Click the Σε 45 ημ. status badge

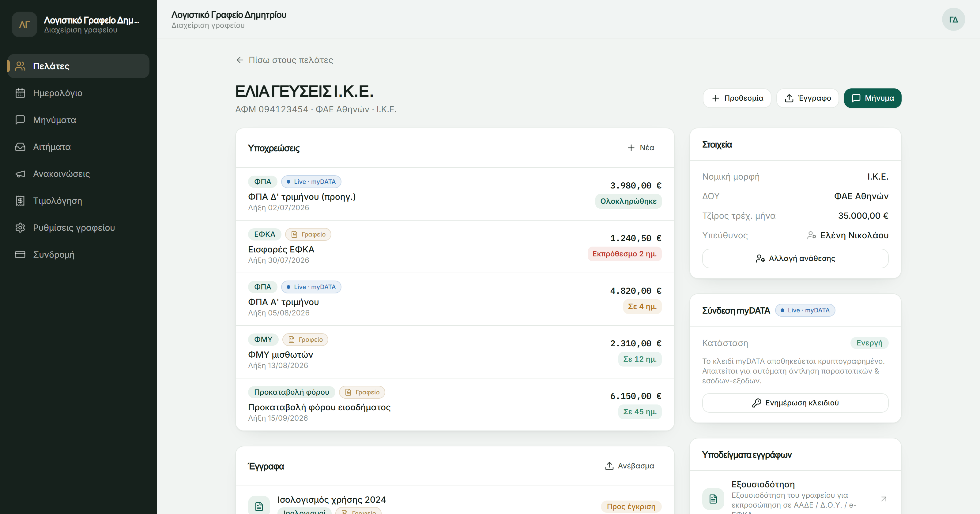point(640,412)
